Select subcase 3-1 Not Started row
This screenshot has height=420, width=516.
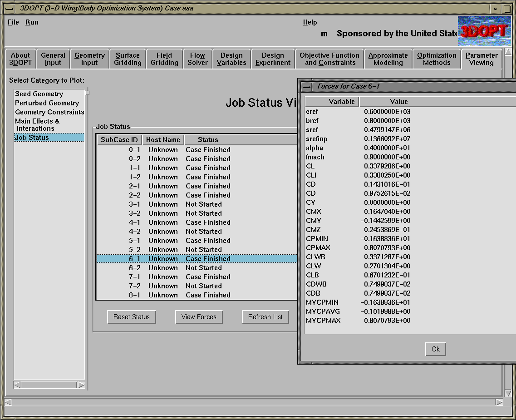197,204
